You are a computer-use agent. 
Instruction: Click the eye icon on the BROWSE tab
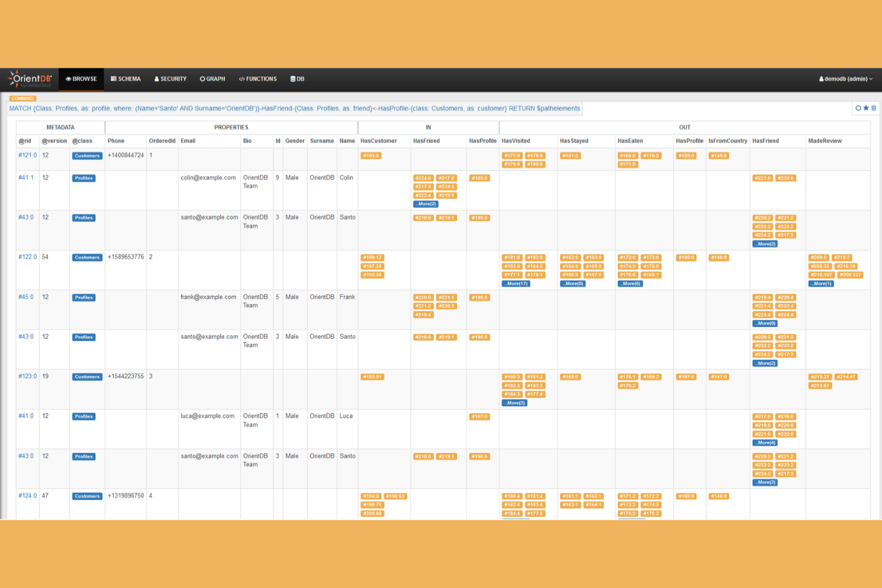(69, 79)
